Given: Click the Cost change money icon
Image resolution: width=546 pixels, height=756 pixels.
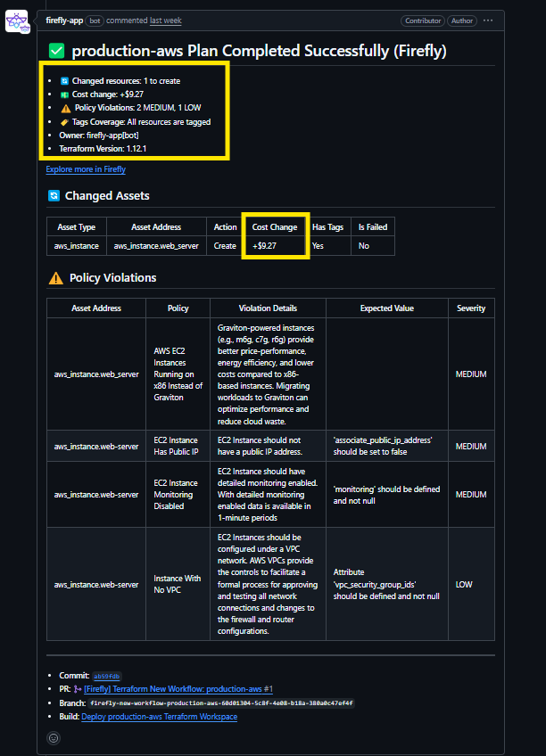Looking at the screenshot, I should click(64, 94).
